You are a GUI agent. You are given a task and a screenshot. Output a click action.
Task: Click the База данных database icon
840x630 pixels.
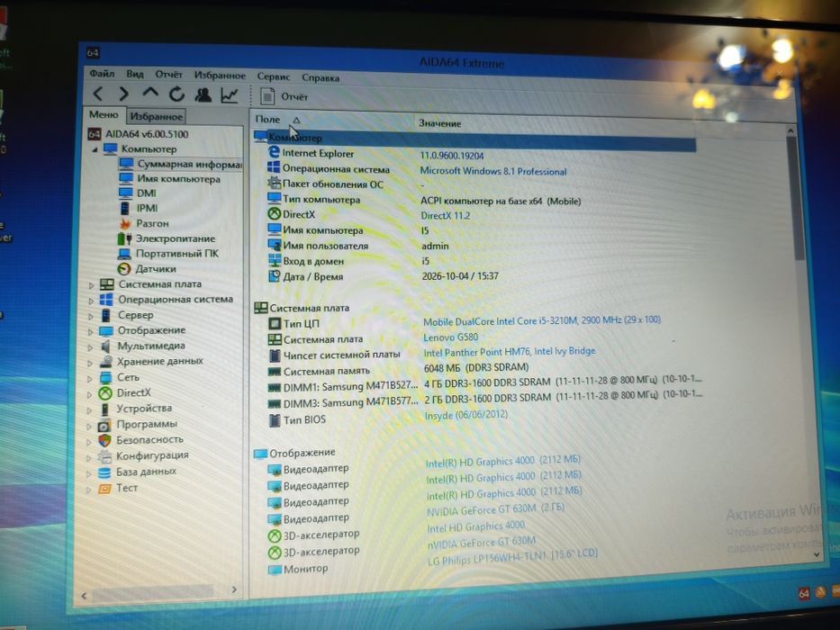tap(104, 472)
